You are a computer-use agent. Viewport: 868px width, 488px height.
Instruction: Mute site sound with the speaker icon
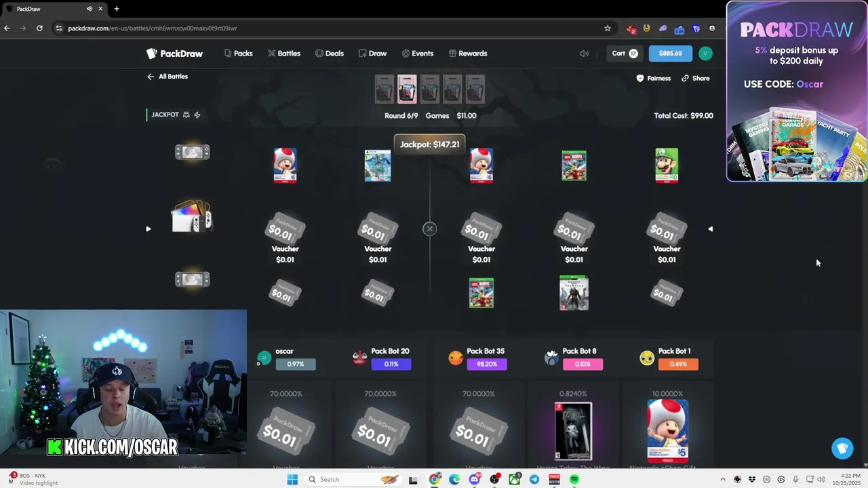(584, 54)
